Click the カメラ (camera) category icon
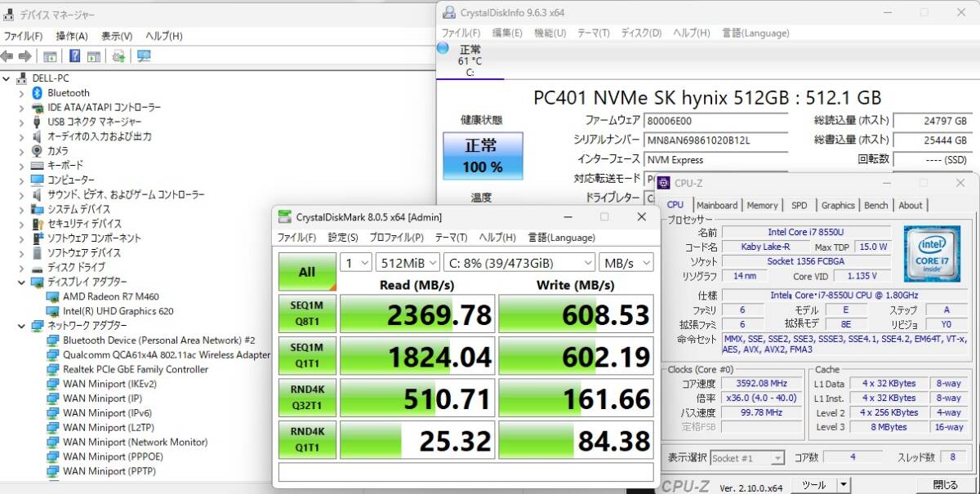The image size is (980, 494). [37, 151]
